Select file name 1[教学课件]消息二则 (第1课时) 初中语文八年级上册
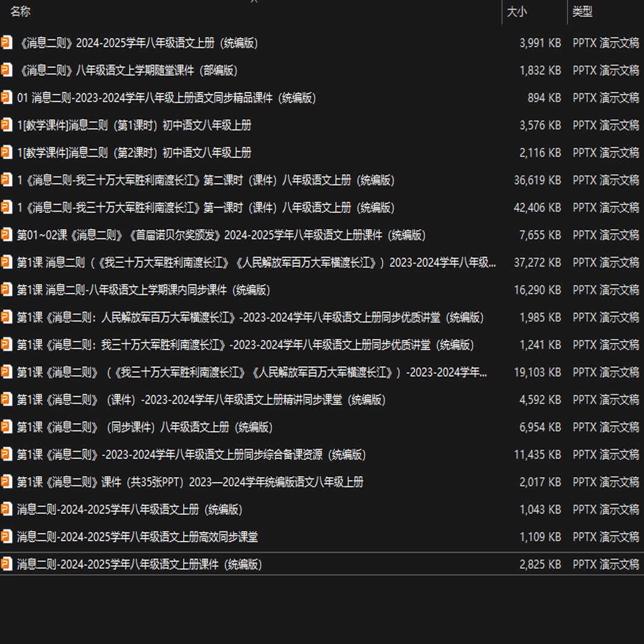This screenshot has width=644, height=644. 134,125
